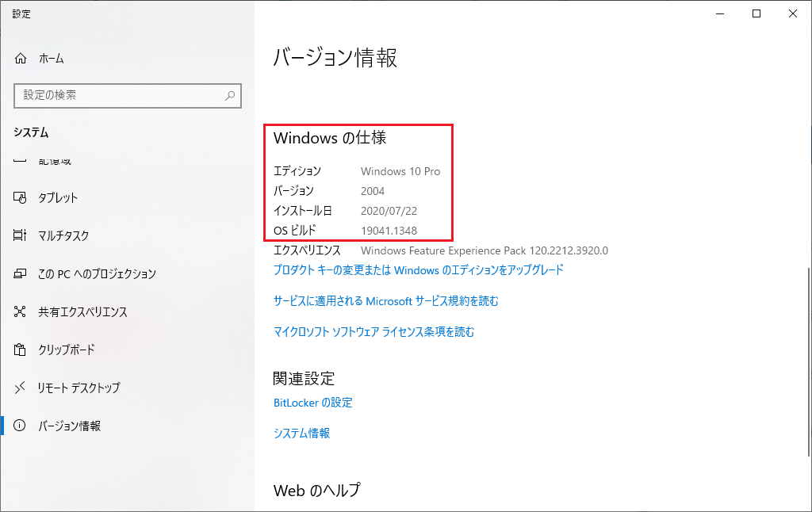Go to マルチタスク settings

63,235
